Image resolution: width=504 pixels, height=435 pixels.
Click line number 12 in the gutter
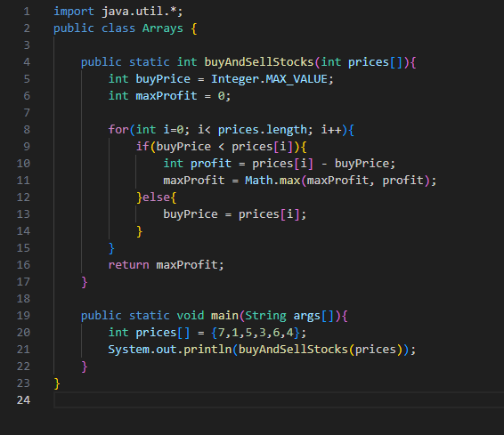(23, 197)
